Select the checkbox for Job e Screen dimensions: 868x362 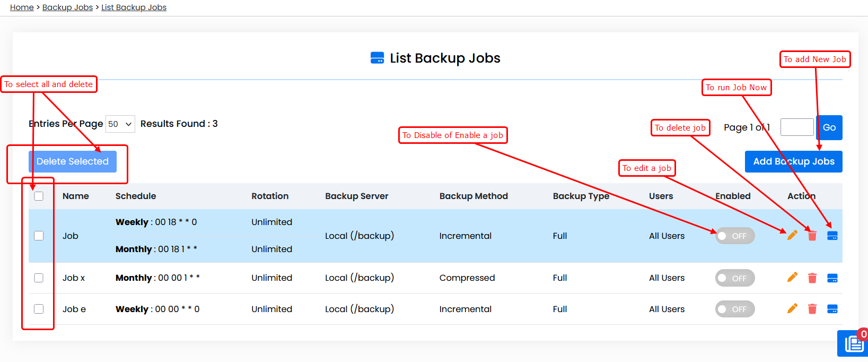[x=39, y=309]
